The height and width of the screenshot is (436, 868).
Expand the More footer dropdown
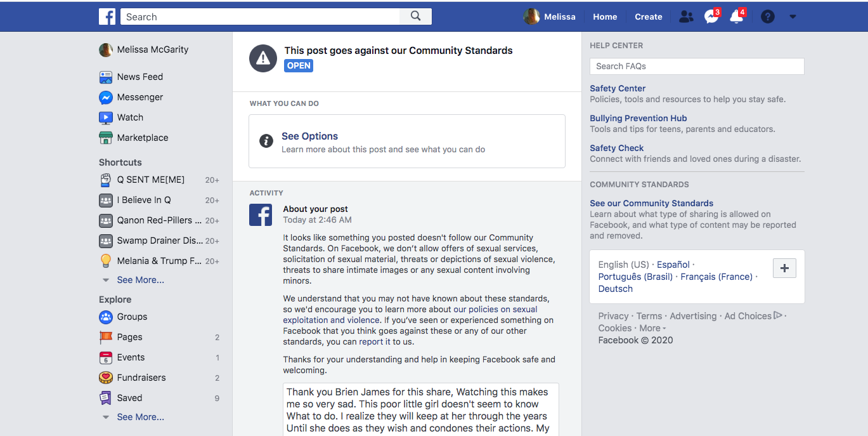(652, 328)
